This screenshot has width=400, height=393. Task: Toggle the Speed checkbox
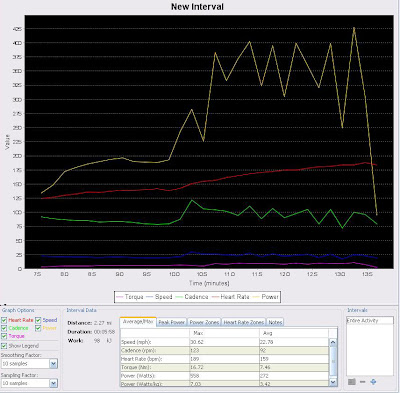point(38,320)
